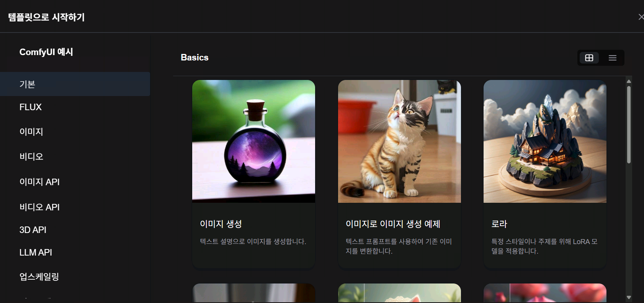Viewport: 644px width, 303px height.
Task: Click the 로라 template title
Action: pyautogui.click(x=499, y=224)
